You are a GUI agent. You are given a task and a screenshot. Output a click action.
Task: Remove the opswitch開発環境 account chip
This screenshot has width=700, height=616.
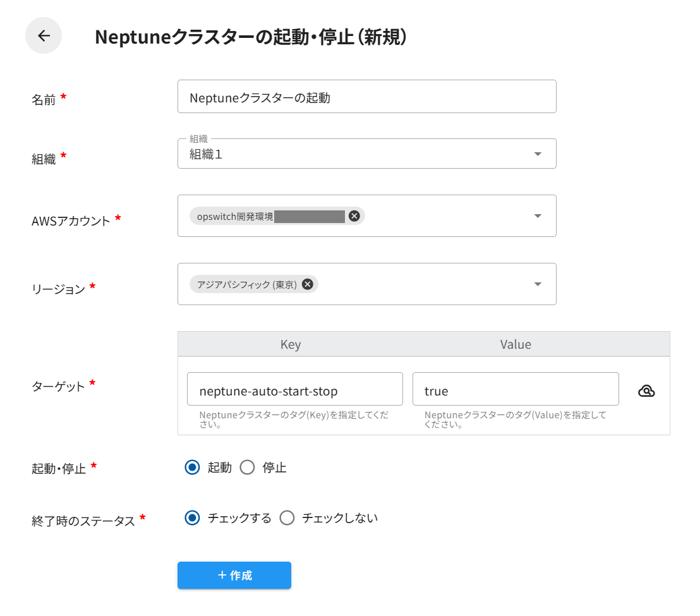354,216
